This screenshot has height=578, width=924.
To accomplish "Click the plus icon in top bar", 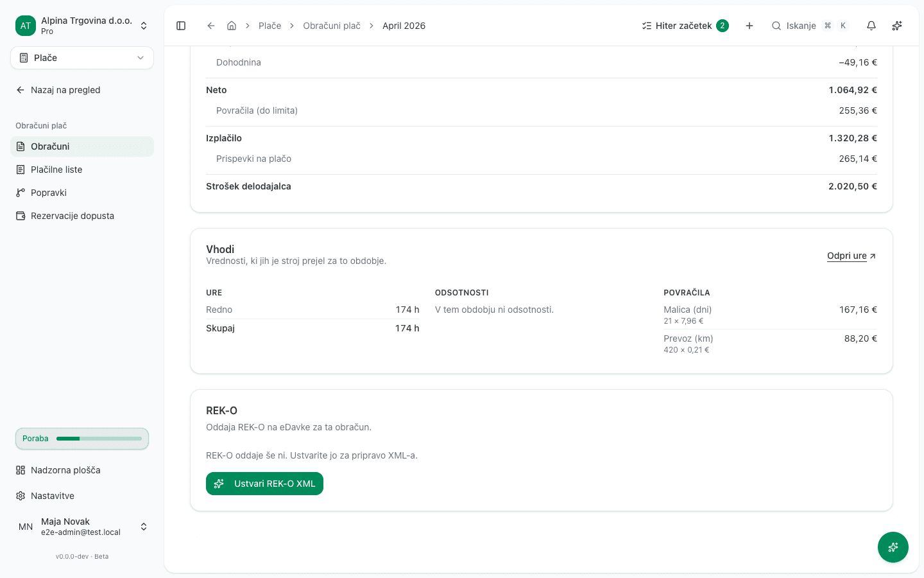I will click(x=749, y=26).
